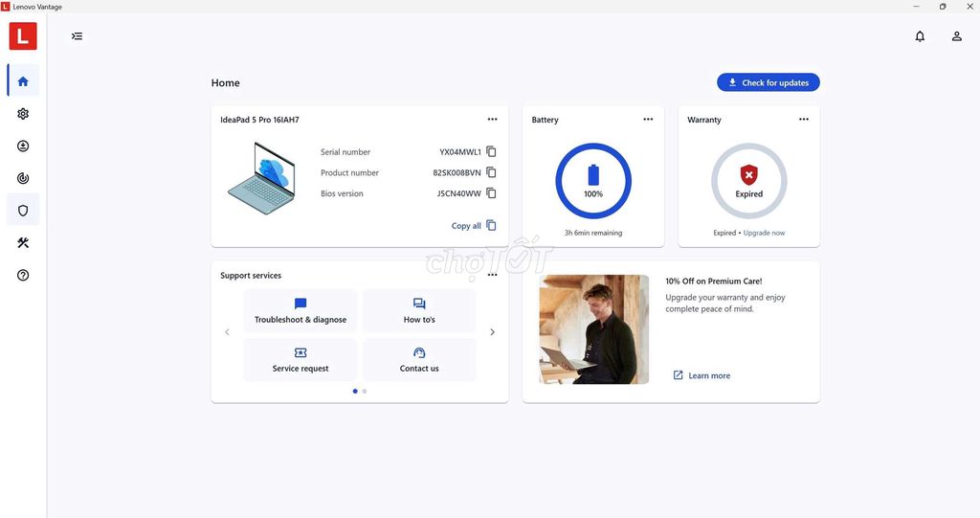This screenshot has width=980, height=518.
Task: Click the Upgrade now warranty link
Action: coord(764,233)
